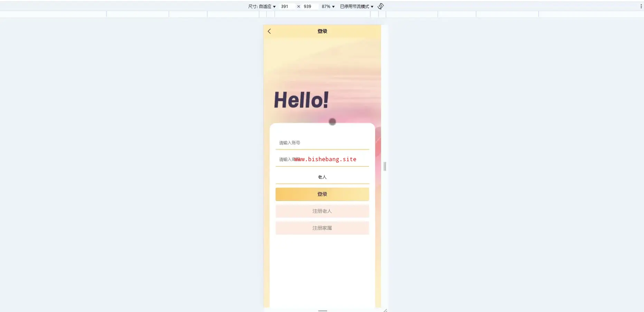Click the 请输入账号 account input field
This screenshot has height=312, width=644.
pyautogui.click(x=322, y=143)
